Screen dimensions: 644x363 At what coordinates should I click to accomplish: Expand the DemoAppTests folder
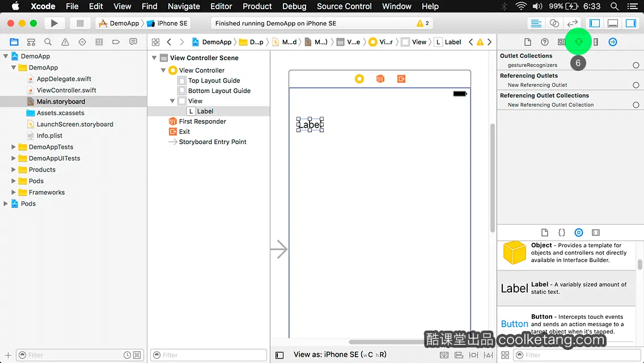14,147
